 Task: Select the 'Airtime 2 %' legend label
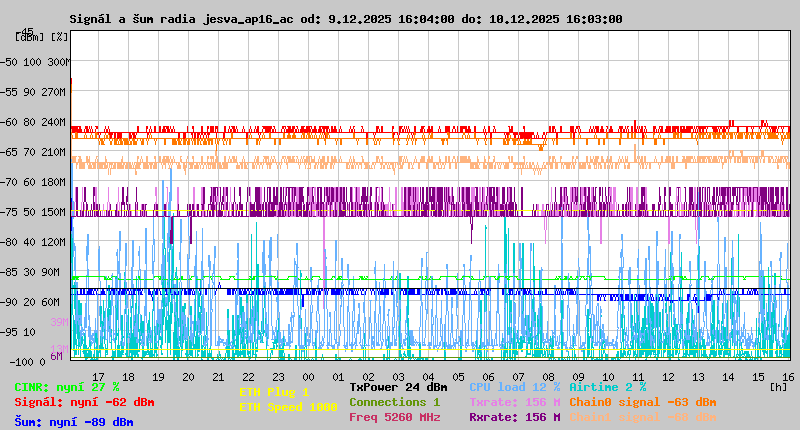(607, 386)
